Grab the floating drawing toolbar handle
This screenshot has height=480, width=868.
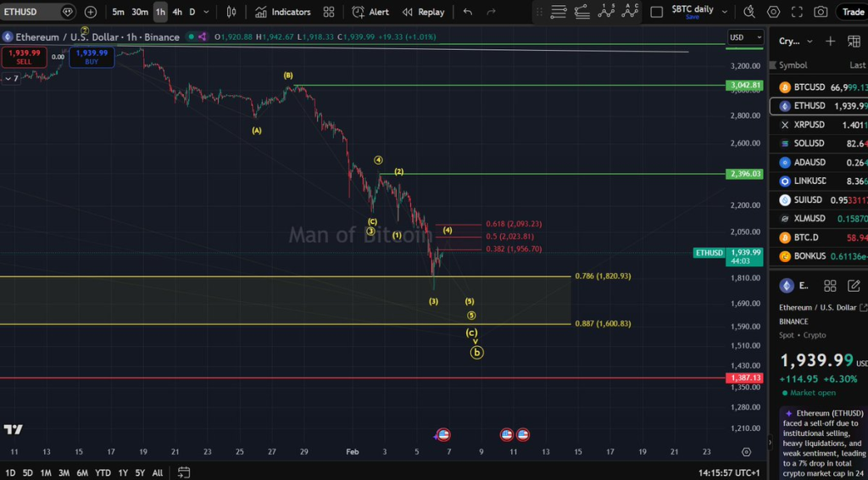(x=540, y=12)
